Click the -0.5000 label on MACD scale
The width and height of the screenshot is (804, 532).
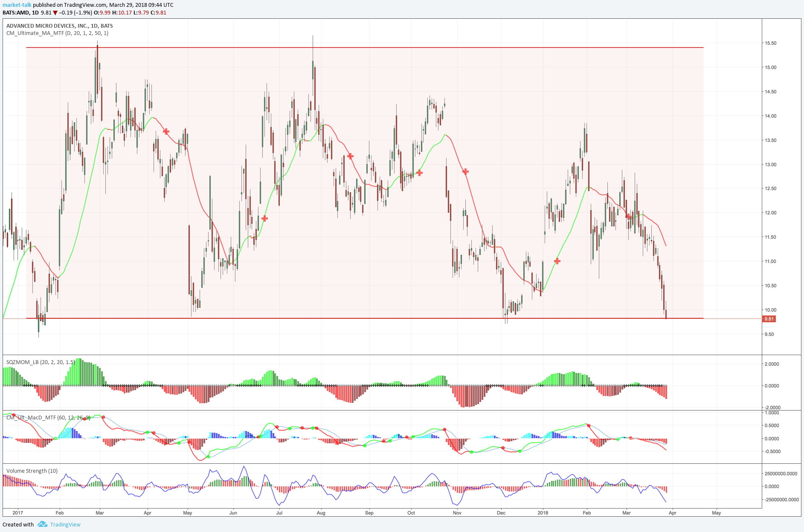click(x=772, y=451)
